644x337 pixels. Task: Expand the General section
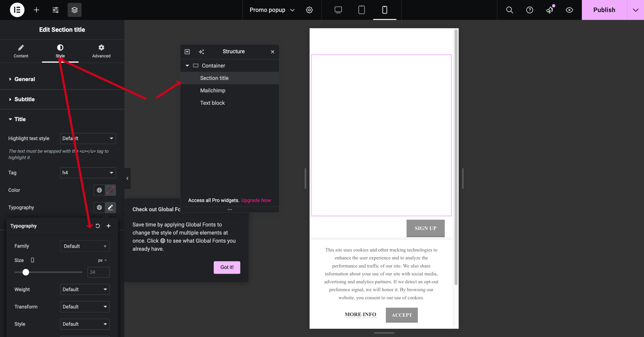coord(62,79)
